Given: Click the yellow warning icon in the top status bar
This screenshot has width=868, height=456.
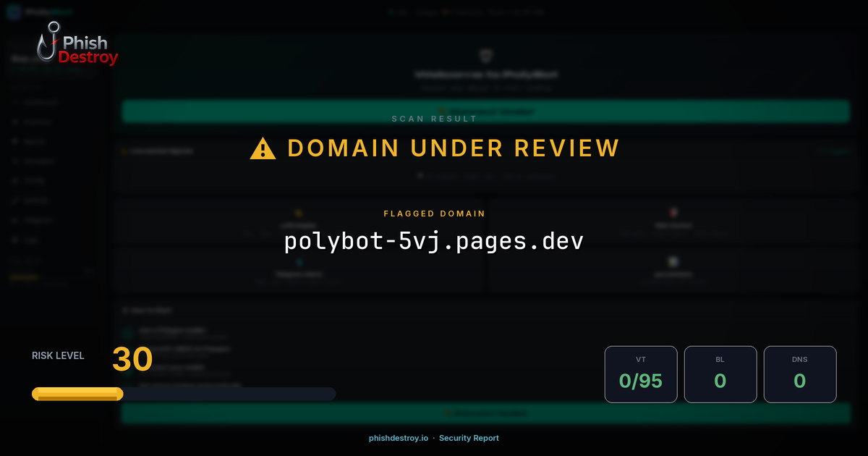Looking at the screenshot, I should (446, 11).
